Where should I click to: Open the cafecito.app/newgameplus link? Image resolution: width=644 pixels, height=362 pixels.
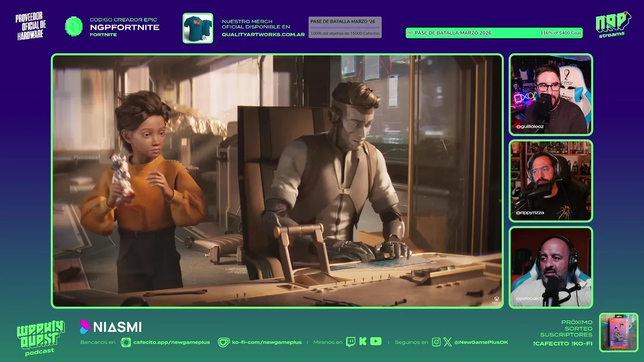coord(172,342)
